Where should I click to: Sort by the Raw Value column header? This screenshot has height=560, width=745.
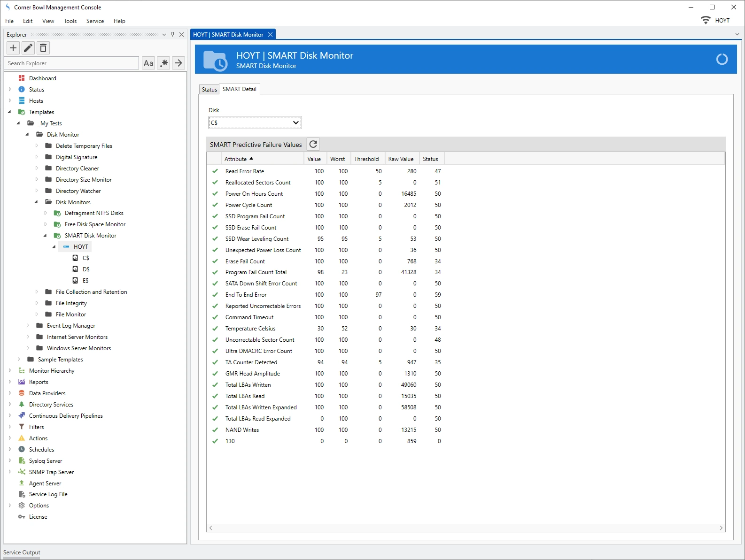pos(401,159)
